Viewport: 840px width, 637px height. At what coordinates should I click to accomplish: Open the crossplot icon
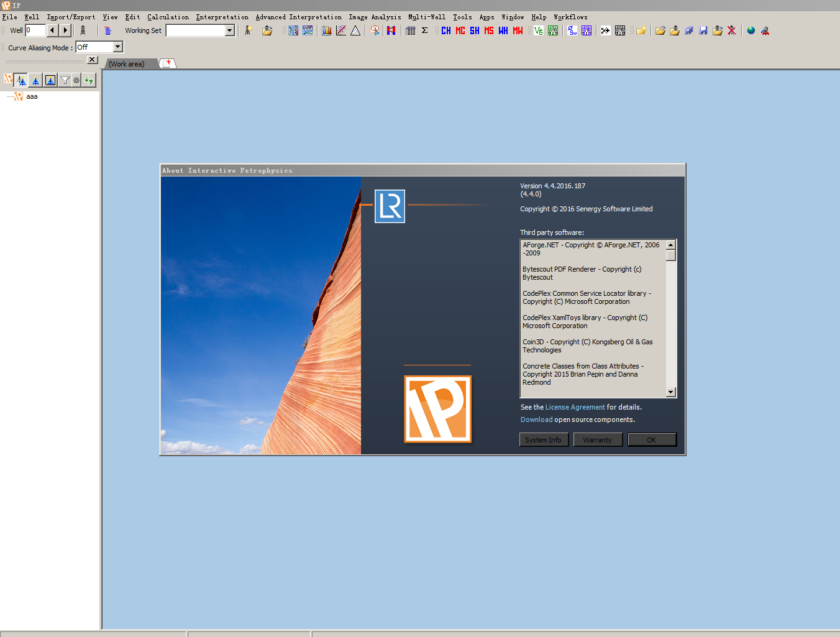pos(341,30)
